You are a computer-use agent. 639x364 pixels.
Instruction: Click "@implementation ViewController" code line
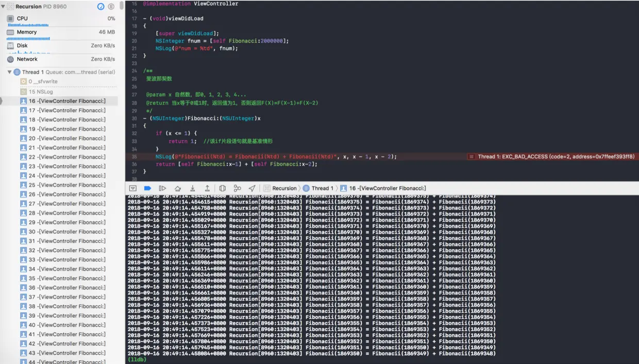click(x=191, y=4)
